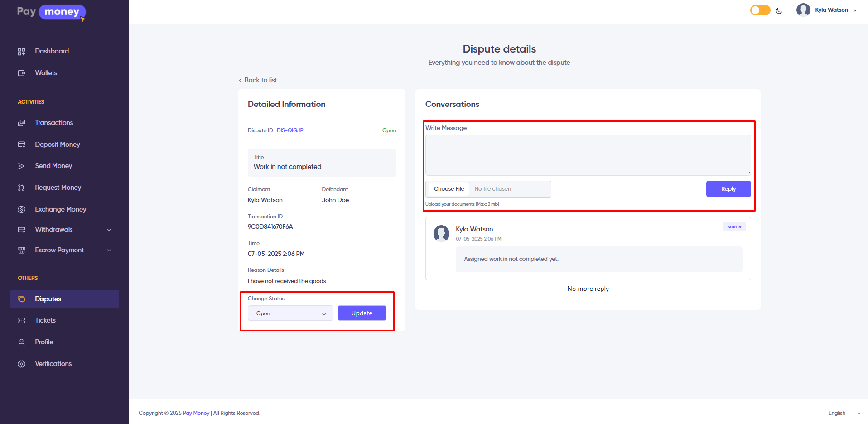Click the Verifications gear icon

coord(21,364)
